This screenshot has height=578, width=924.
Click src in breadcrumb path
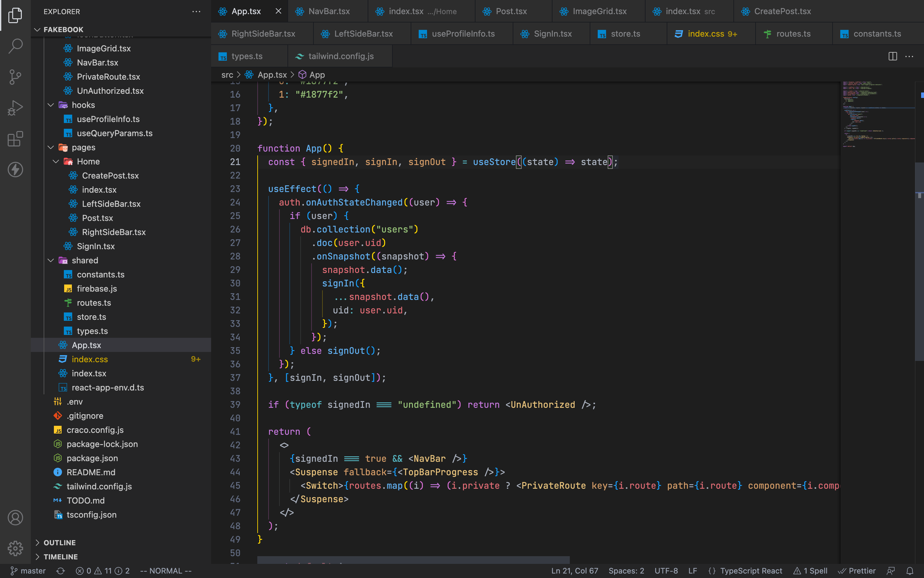pyautogui.click(x=227, y=75)
